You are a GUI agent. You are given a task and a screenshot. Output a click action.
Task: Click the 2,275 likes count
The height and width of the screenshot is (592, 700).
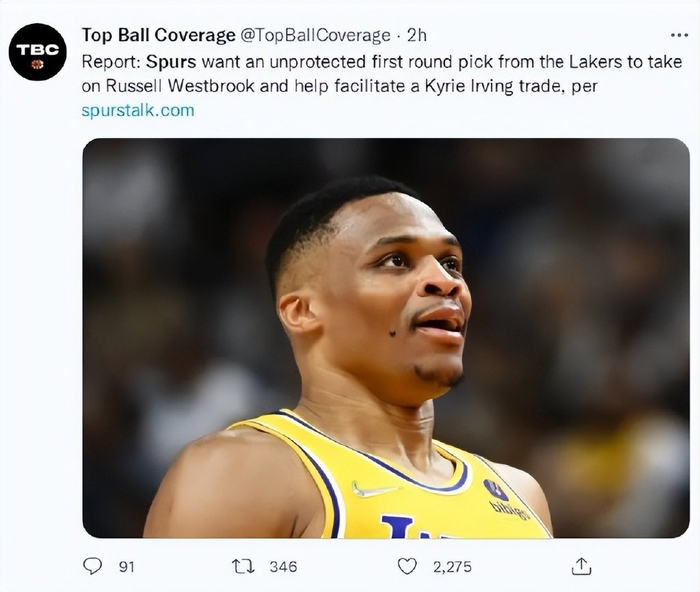pos(451,566)
